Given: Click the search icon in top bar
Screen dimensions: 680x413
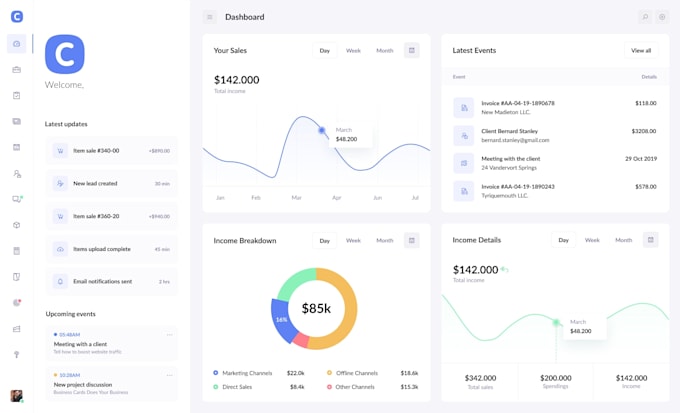Looking at the screenshot, I should pyautogui.click(x=645, y=17).
